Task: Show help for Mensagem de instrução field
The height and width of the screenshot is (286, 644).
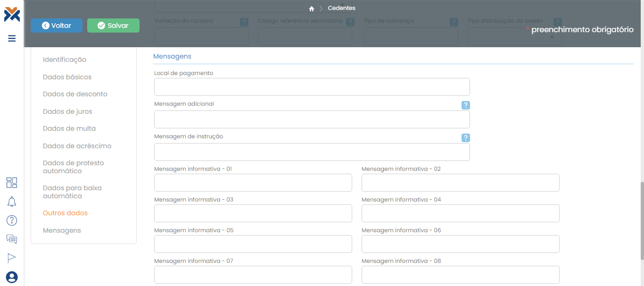Action: point(465,138)
